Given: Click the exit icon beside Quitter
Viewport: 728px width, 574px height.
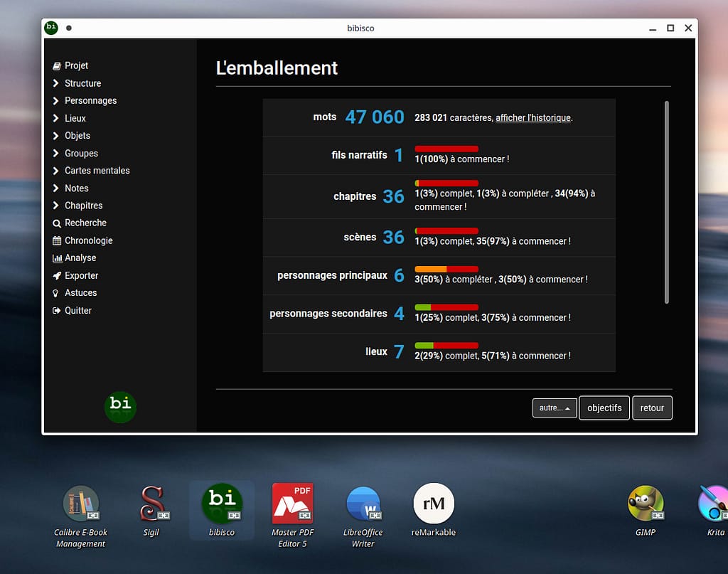Looking at the screenshot, I should [57, 311].
